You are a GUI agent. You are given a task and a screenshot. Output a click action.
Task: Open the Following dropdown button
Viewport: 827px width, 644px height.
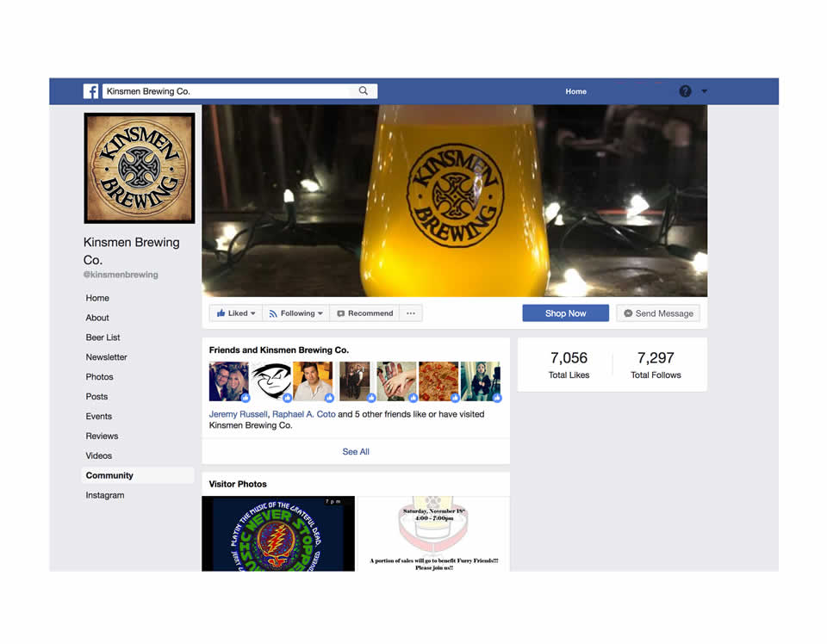pos(295,313)
